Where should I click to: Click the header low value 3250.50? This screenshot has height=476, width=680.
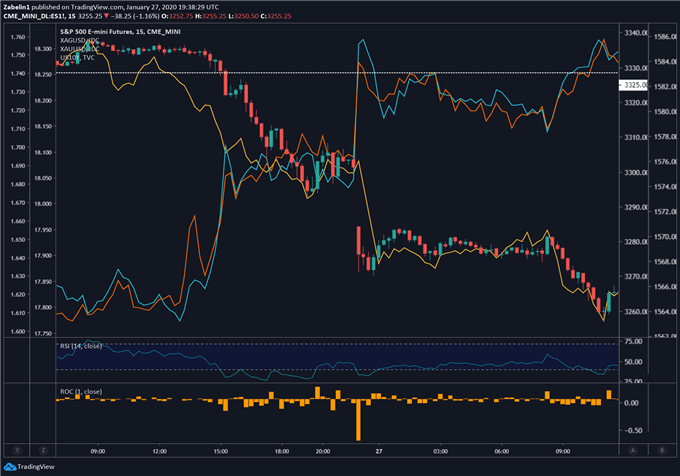(x=246, y=16)
